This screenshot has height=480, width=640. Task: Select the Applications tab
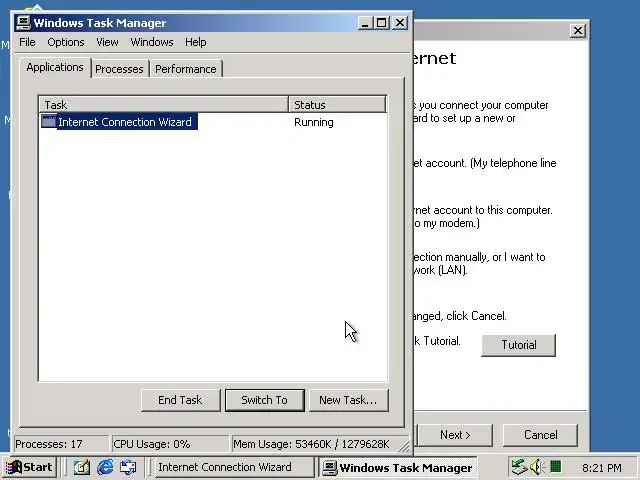point(55,67)
